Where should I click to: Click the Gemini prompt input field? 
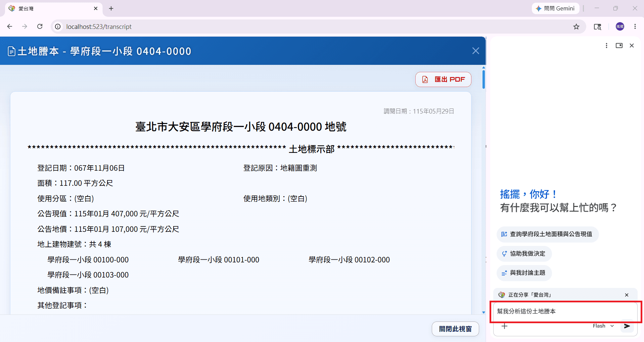(x=565, y=311)
